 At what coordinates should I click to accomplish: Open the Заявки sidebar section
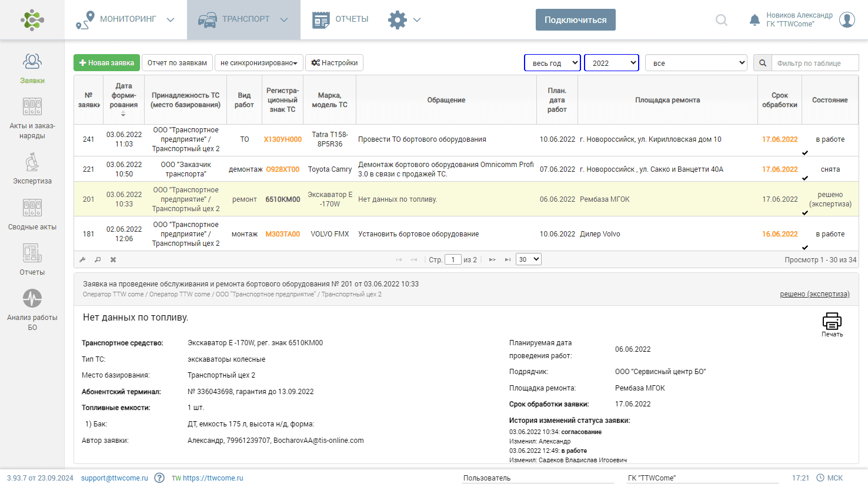click(32, 68)
